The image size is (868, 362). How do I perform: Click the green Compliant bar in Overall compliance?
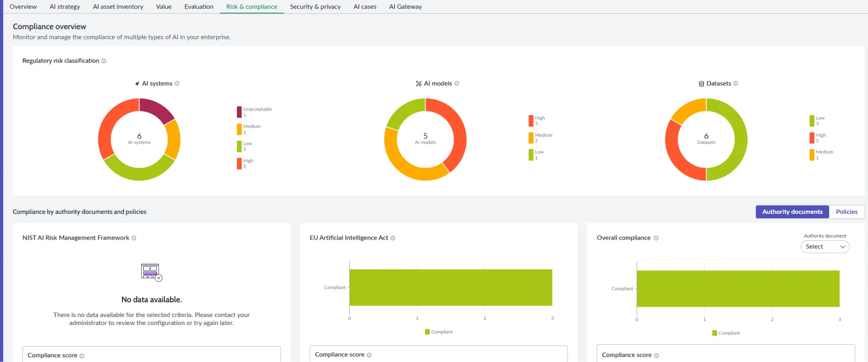738,289
